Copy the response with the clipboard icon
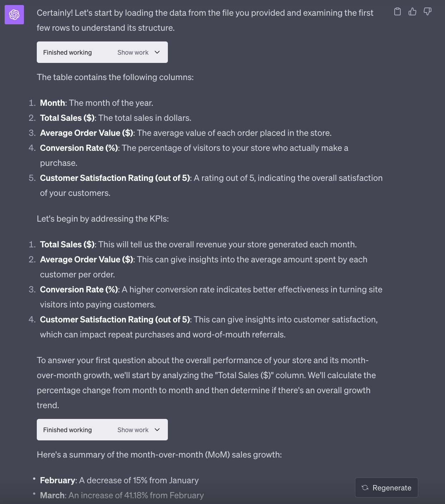Screen dimensions: 445x504 point(397,12)
